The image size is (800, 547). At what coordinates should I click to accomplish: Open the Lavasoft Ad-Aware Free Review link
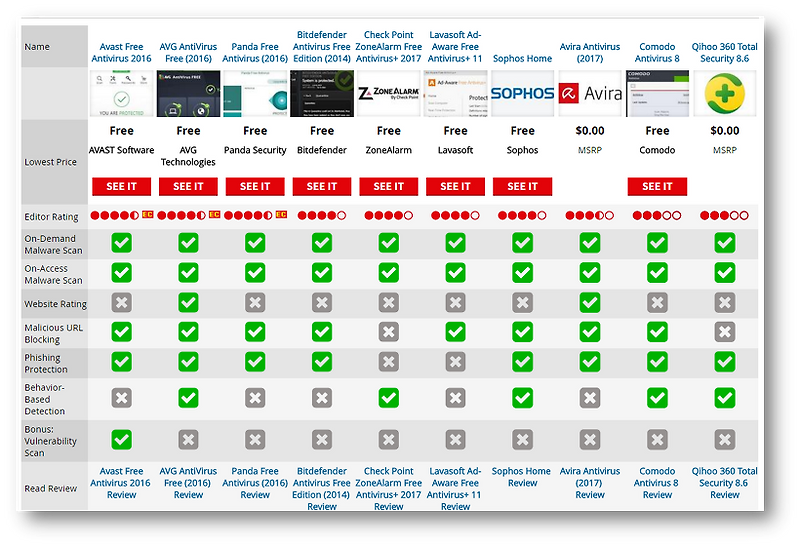[x=455, y=488]
